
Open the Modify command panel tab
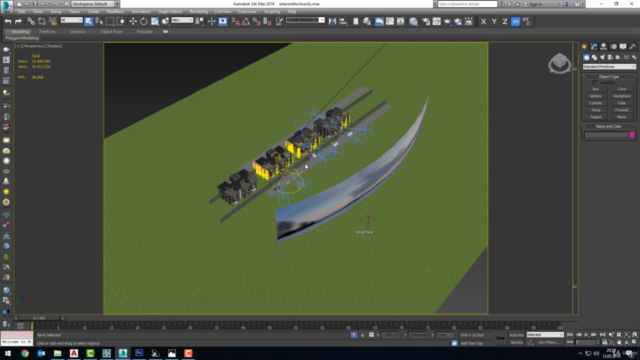pyautogui.click(x=594, y=47)
